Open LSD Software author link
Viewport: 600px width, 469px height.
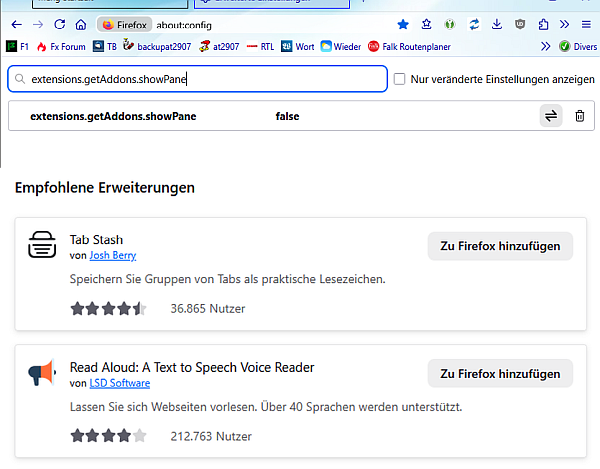(118, 383)
